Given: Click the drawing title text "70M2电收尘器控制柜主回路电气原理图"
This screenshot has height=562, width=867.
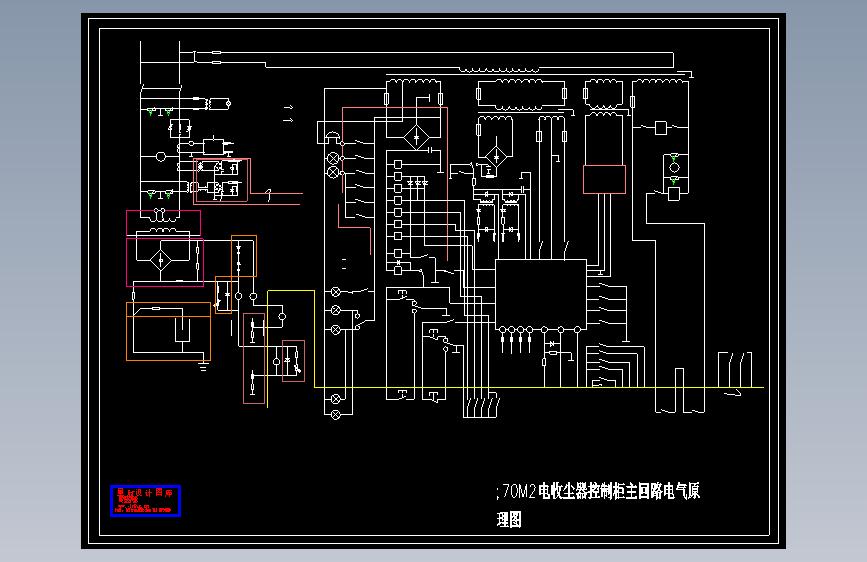Looking at the screenshot, I should pos(598,505).
